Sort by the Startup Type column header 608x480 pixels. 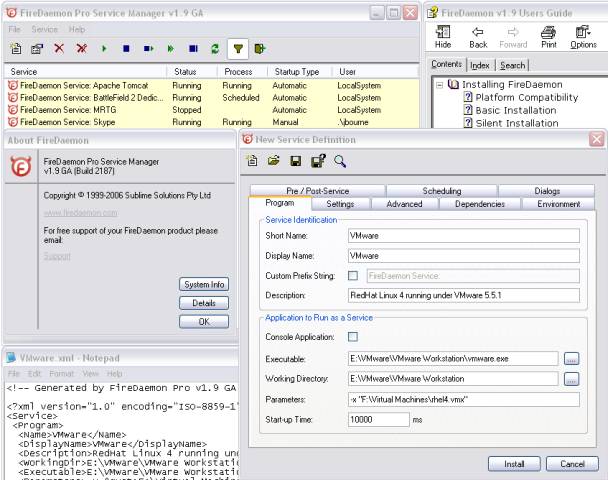(300, 72)
